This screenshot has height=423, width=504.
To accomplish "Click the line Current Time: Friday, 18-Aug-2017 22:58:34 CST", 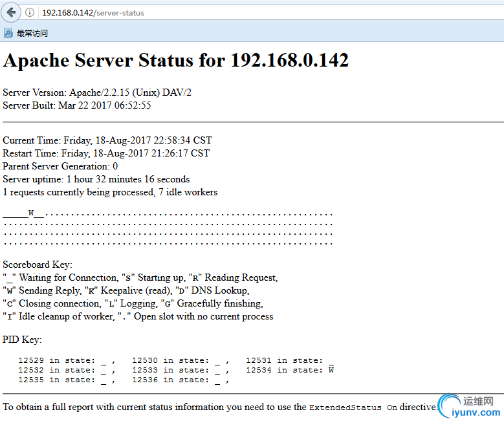I will [x=107, y=140].
